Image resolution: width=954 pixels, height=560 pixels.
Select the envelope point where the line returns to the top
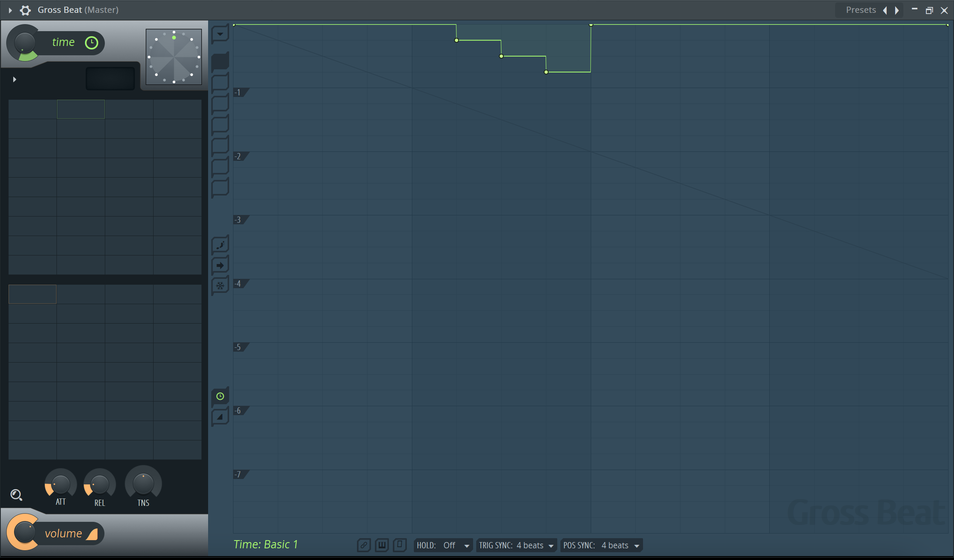591,25
